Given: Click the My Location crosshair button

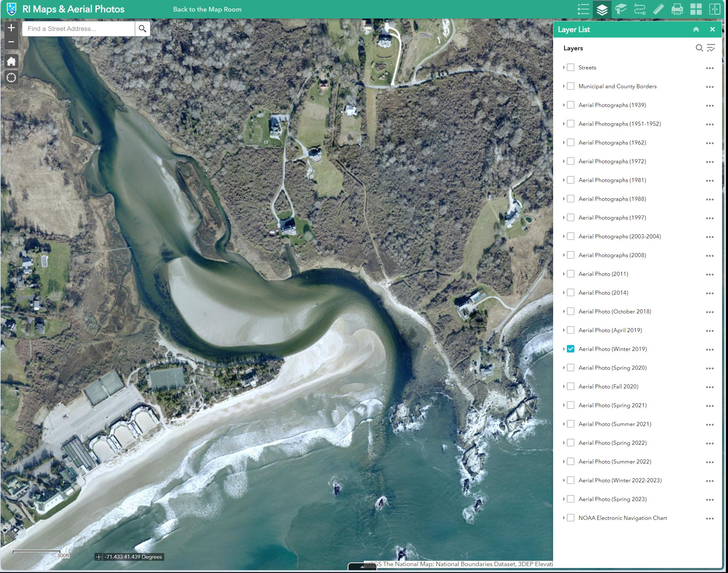Looking at the screenshot, I should (11, 78).
